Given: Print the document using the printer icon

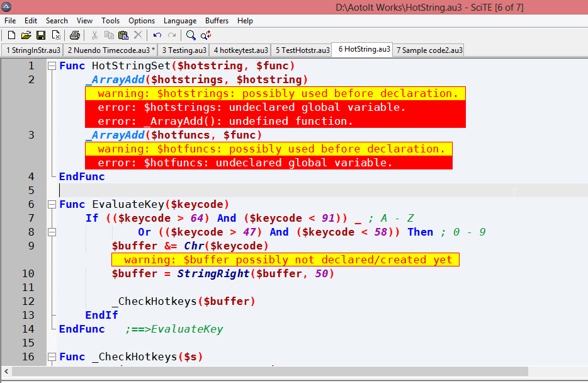Looking at the screenshot, I should pos(75,35).
